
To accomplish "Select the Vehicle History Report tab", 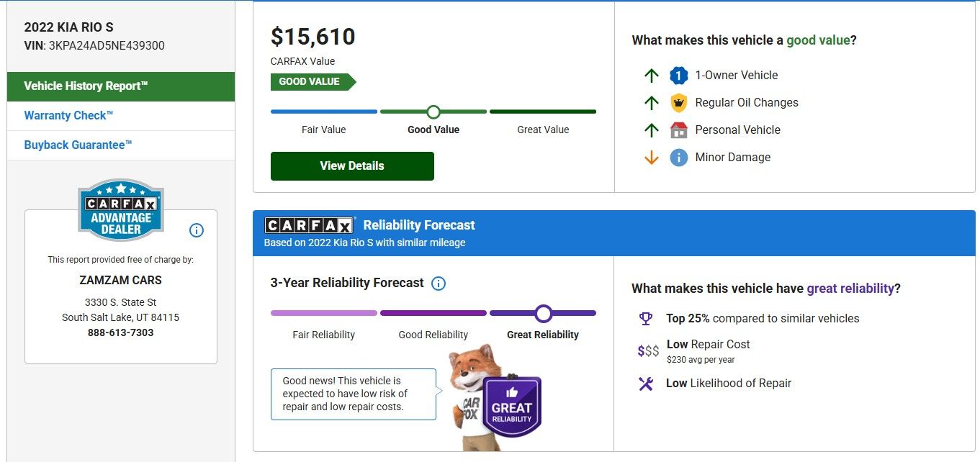I will tap(121, 86).
